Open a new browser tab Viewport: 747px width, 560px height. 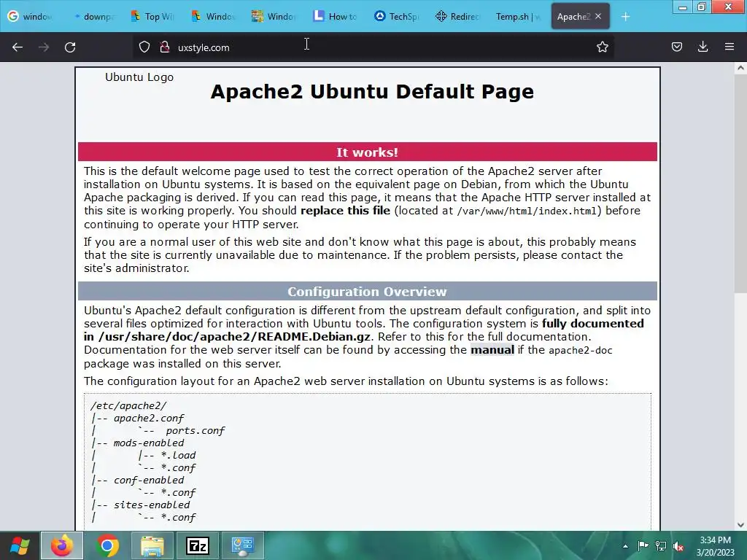[x=625, y=17]
